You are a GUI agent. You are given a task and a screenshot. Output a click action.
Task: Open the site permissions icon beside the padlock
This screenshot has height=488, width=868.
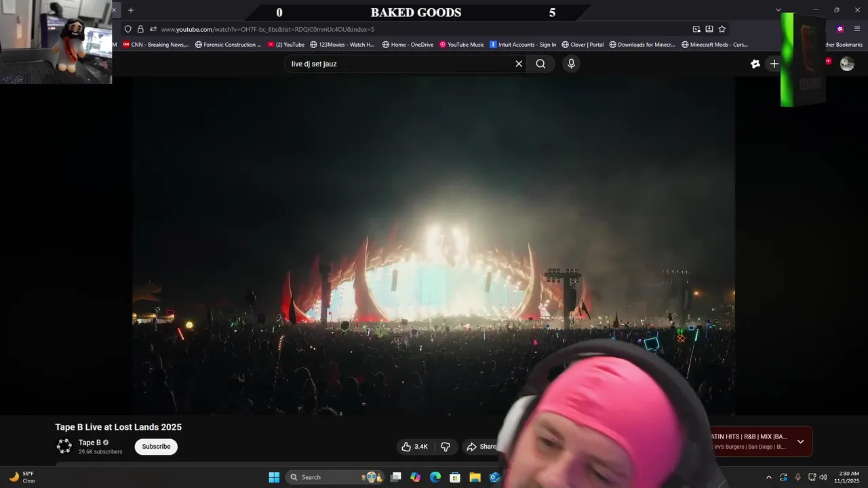pyautogui.click(x=153, y=29)
